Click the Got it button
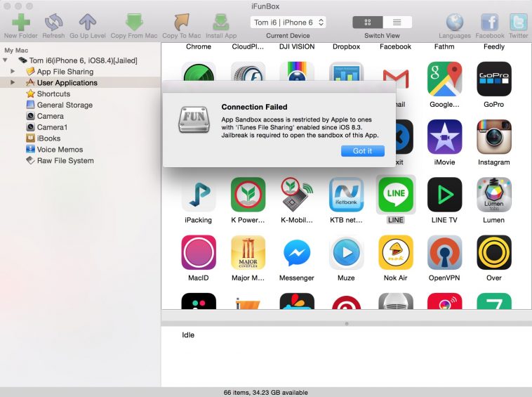Screen dimensions: 532x397 363,151
